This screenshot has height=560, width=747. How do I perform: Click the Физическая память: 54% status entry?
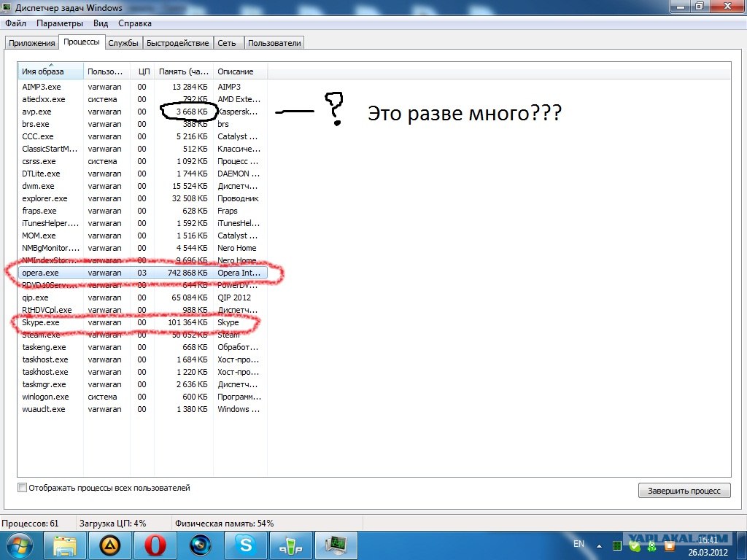[x=225, y=524]
